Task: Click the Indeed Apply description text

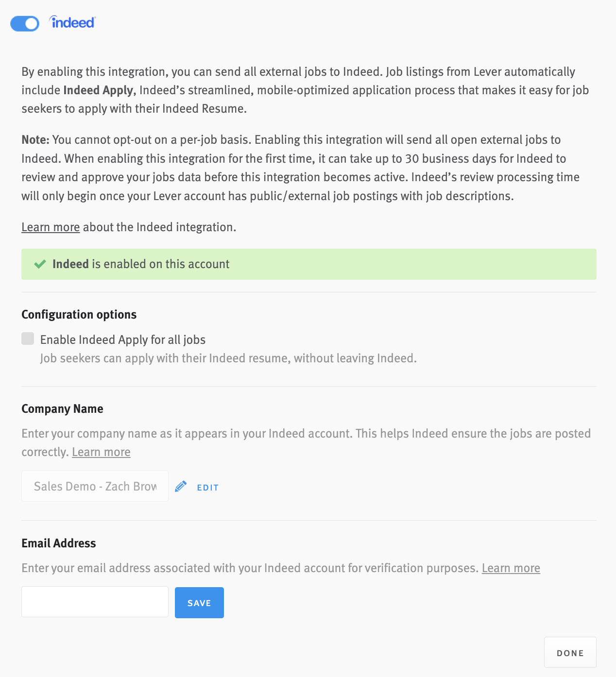Action: [228, 358]
